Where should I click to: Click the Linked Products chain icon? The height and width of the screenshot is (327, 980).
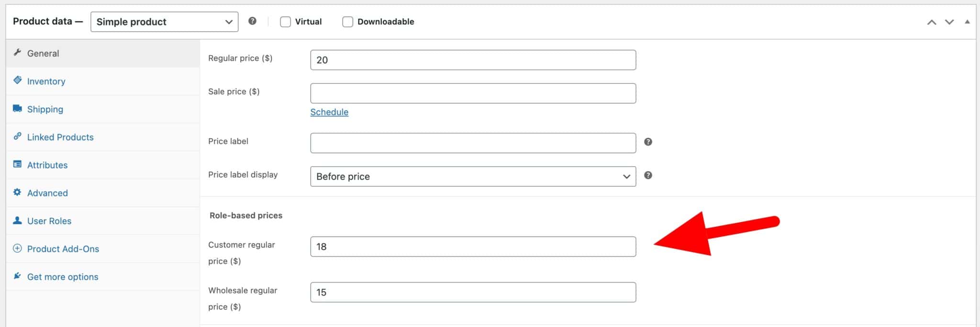click(17, 136)
